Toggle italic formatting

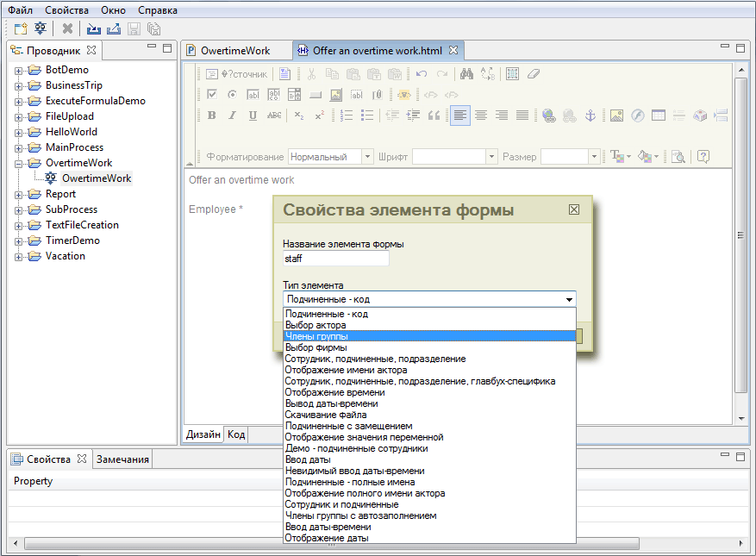[x=231, y=115]
